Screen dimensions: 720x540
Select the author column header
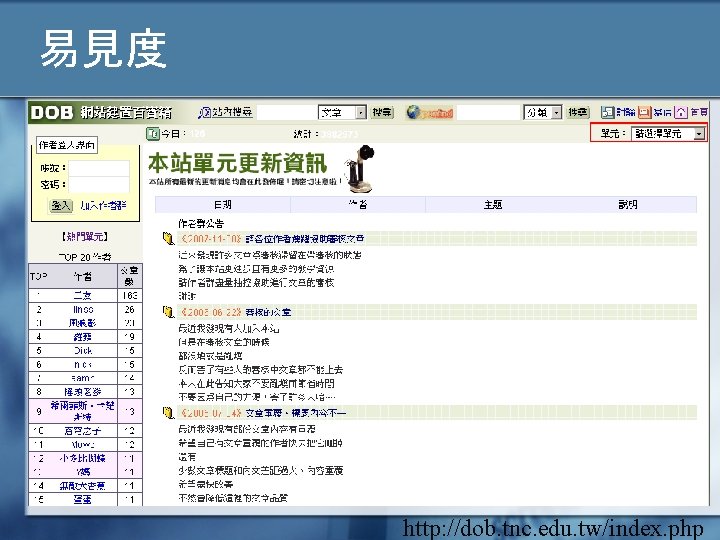coord(358,205)
